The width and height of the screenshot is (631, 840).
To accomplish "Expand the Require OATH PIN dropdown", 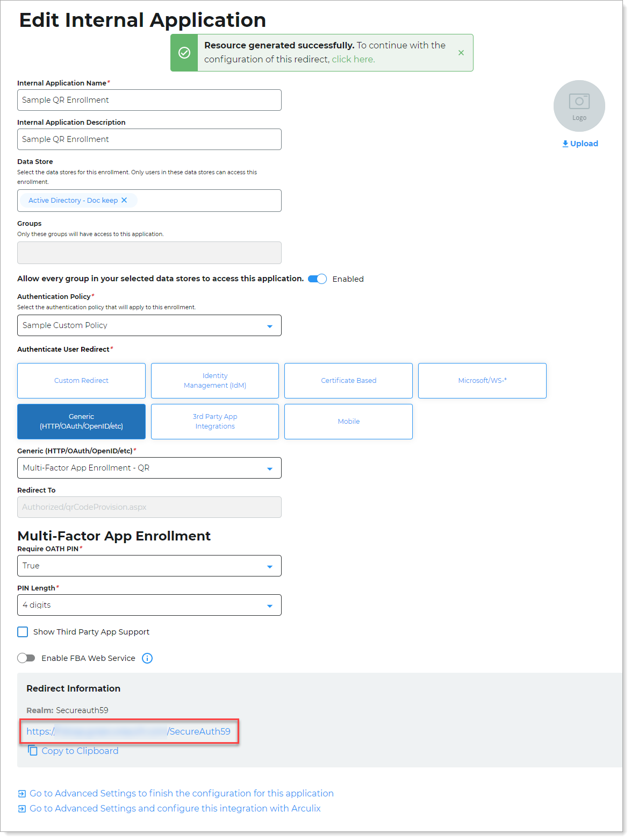I will [149, 566].
